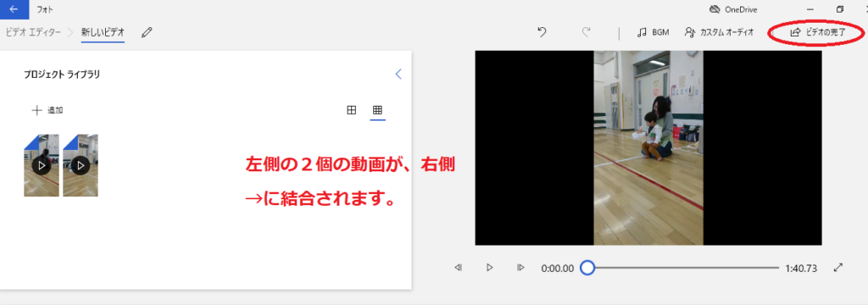Open the BGM music options
The height and width of the screenshot is (305, 868).
[654, 32]
